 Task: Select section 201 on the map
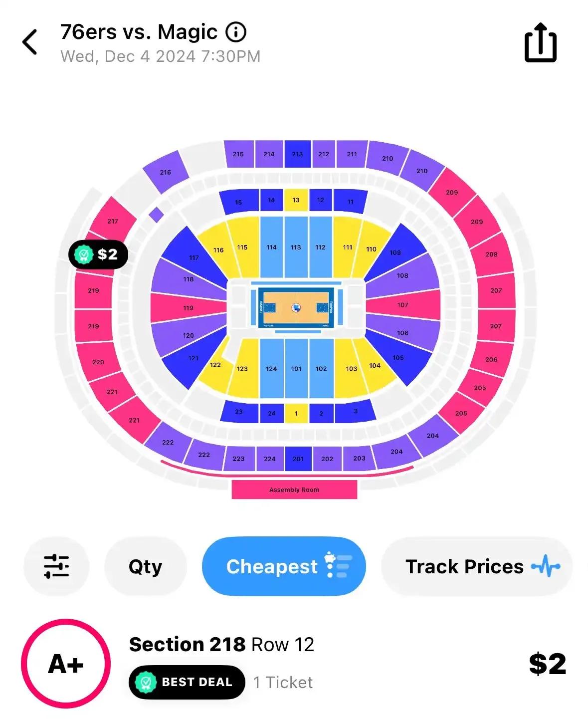point(298,459)
